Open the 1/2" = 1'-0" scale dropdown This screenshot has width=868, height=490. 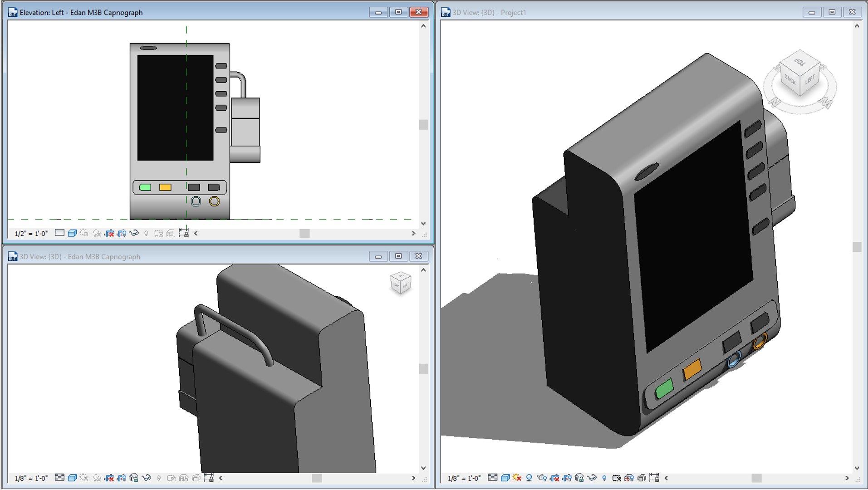pos(31,233)
